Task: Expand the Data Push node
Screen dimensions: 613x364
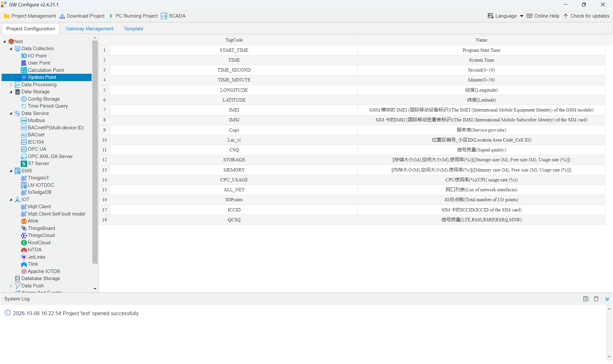Action: point(11,286)
